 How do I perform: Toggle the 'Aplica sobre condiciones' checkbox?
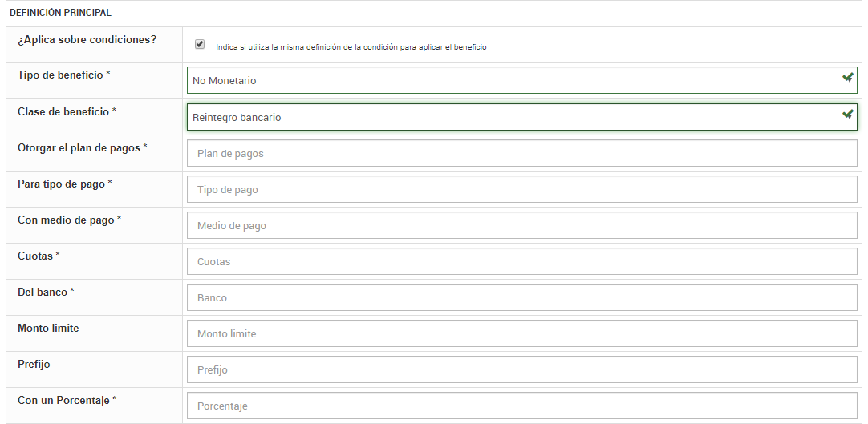click(200, 45)
